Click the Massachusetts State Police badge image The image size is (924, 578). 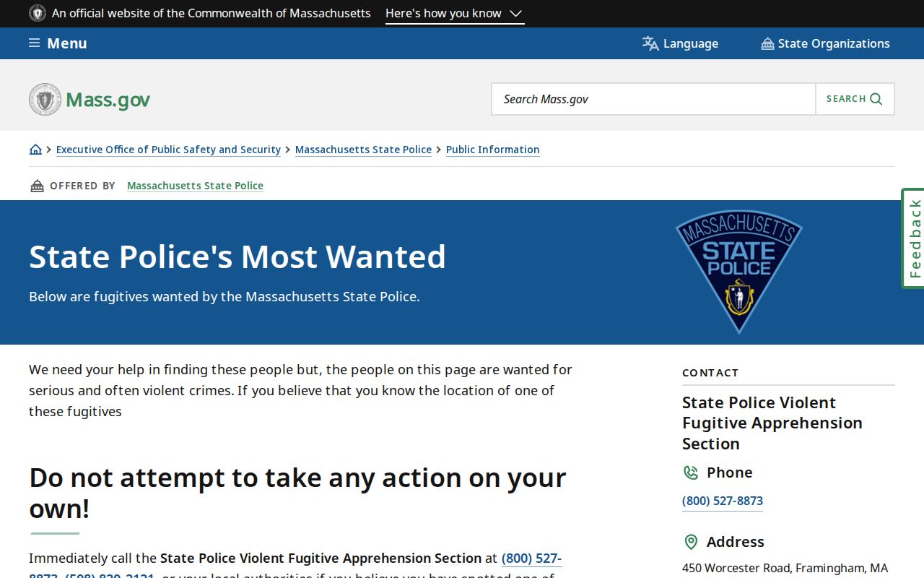coord(738,272)
